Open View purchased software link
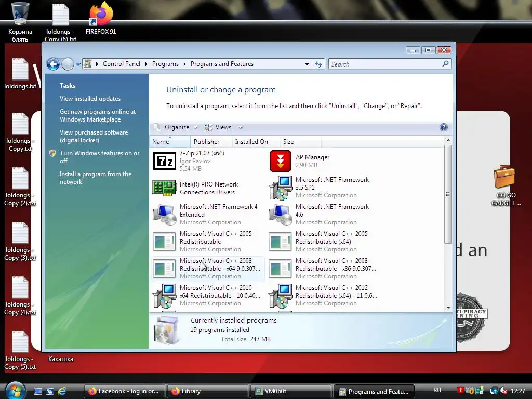The height and width of the screenshot is (399, 532). 94,136
